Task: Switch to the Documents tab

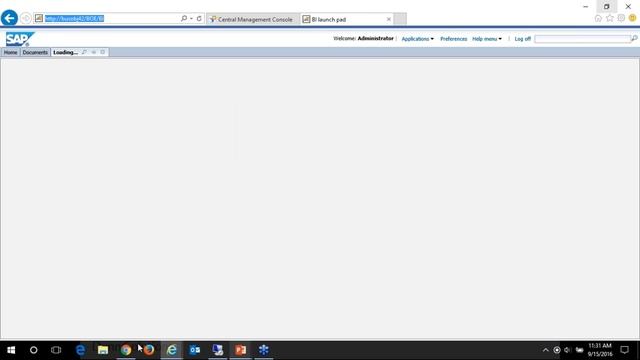Action: tap(35, 52)
